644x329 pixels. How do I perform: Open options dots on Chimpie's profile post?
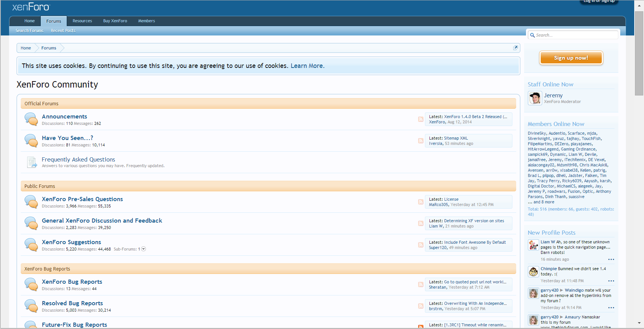(611, 281)
